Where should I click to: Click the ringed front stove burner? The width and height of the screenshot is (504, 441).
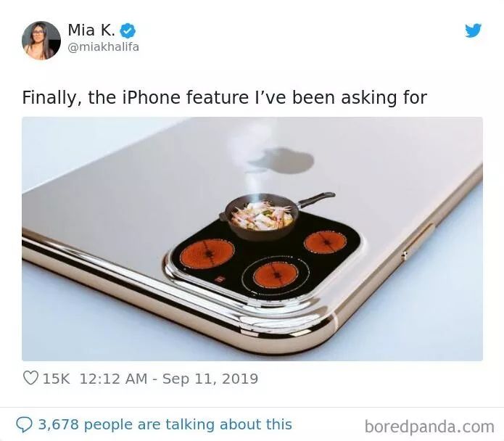(276, 276)
